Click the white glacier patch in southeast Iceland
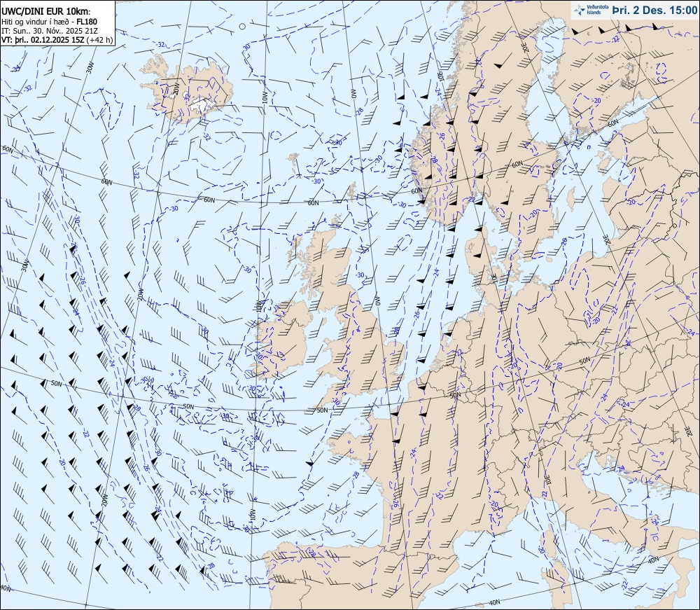 [202, 105]
